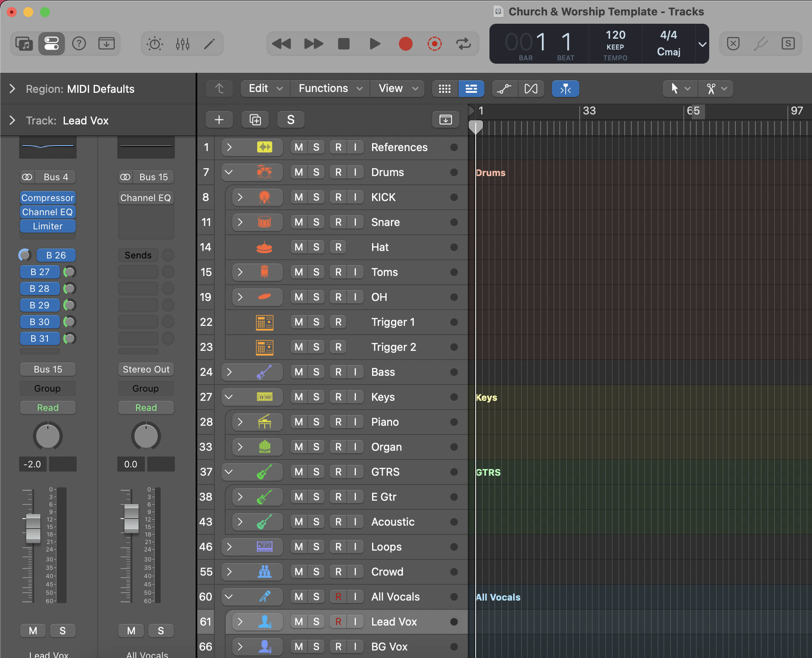Open the LCD display mode dropdown arrow
This screenshot has height=658, width=812.
702,44
